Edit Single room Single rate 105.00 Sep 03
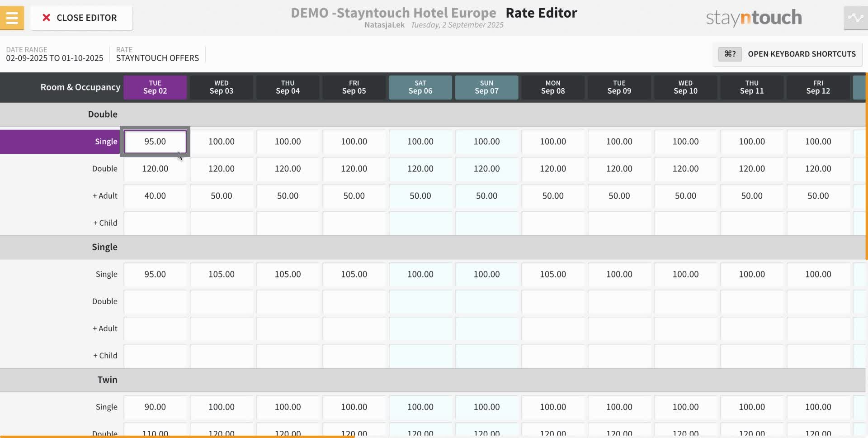The width and height of the screenshot is (868, 438). pos(222,274)
